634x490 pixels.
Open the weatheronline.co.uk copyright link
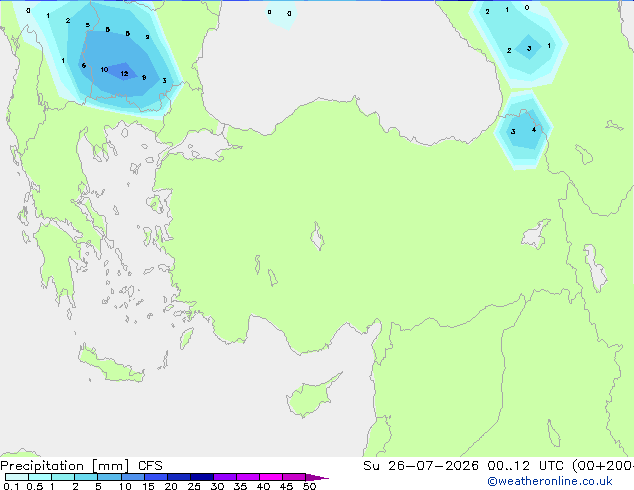[x=550, y=481]
